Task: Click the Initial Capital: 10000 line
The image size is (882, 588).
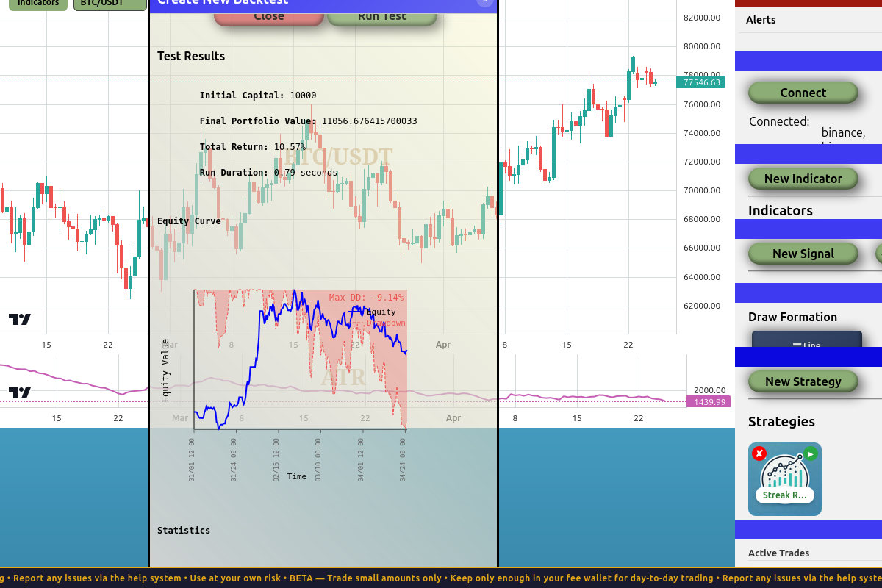Action: point(258,96)
